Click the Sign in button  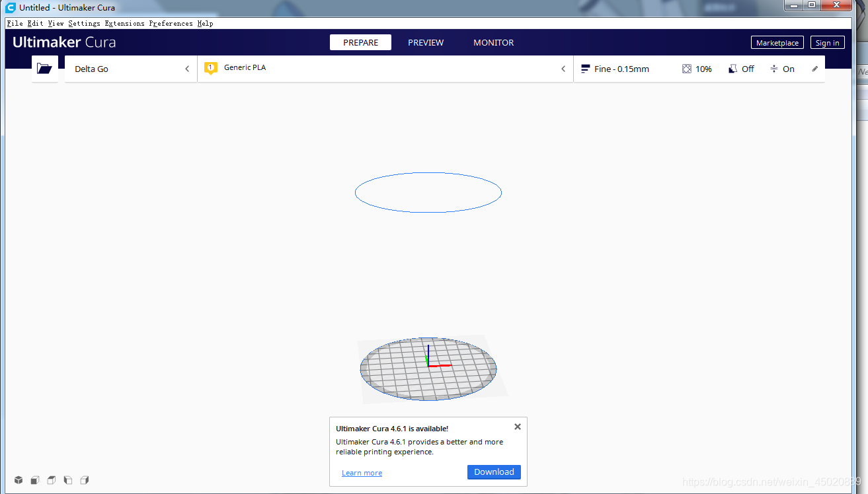click(827, 43)
